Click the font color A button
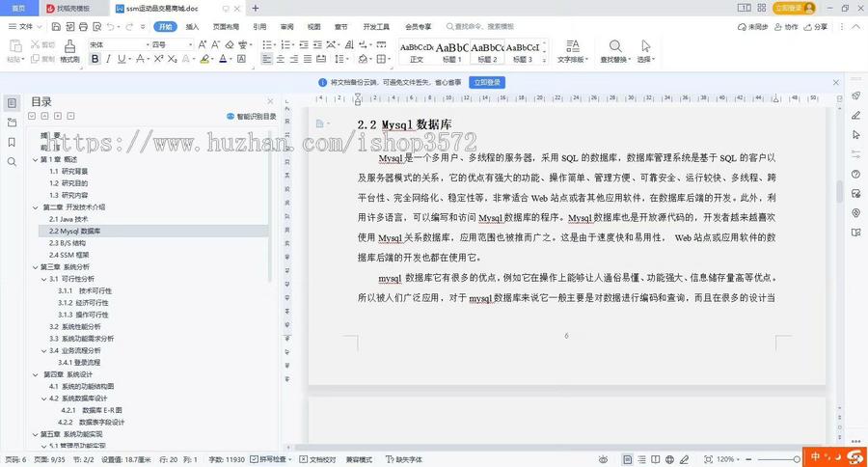Image resolution: width=868 pixels, height=467 pixels. pos(223,59)
